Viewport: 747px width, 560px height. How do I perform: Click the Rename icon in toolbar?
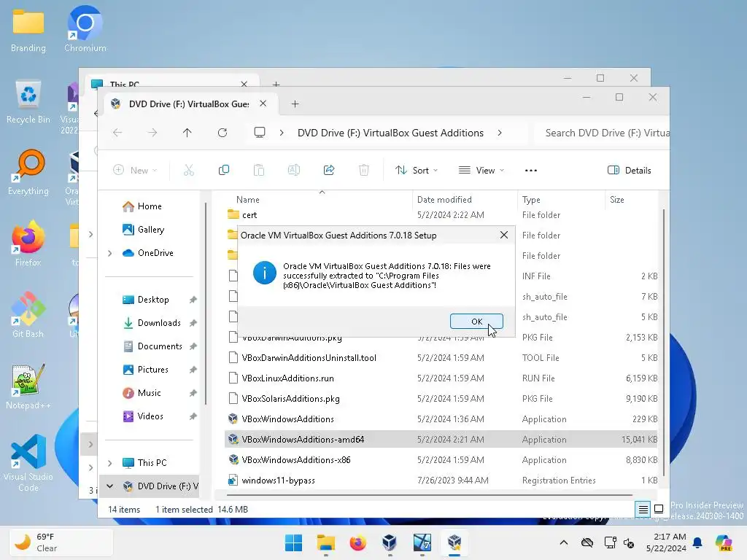294,171
